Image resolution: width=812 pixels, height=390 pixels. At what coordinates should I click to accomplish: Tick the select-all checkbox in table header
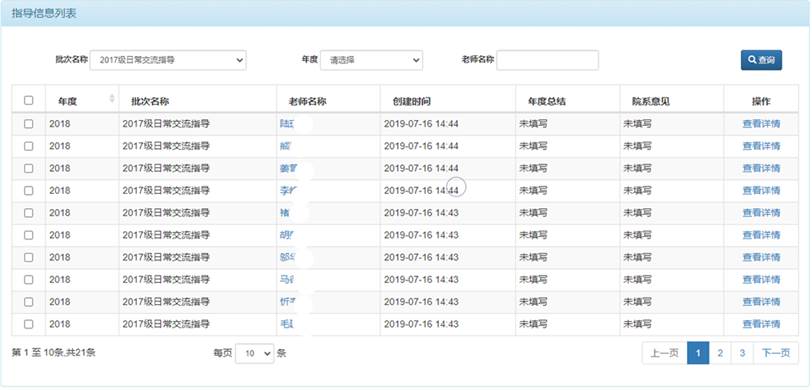(x=28, y=100)
